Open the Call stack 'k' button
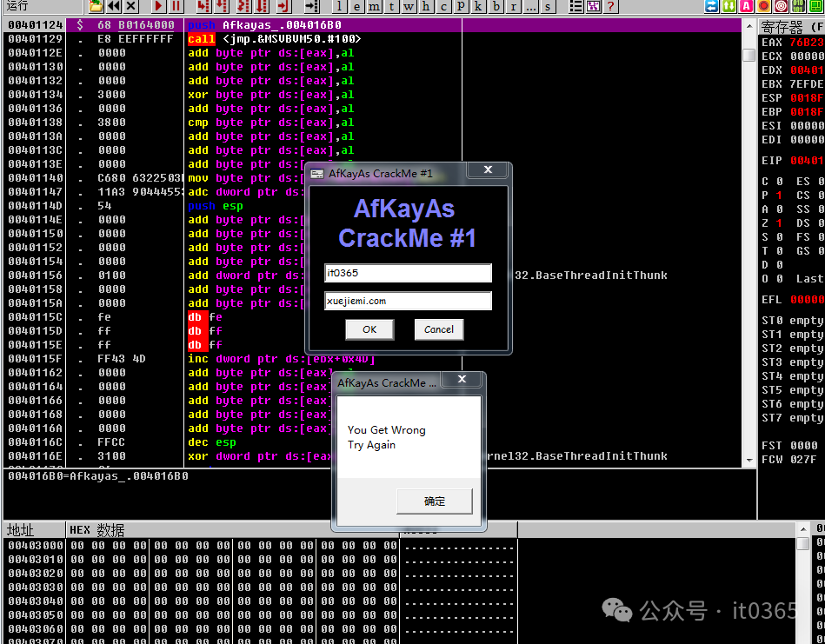Viewport: 825px width, 644px height. tap(477, 6)
